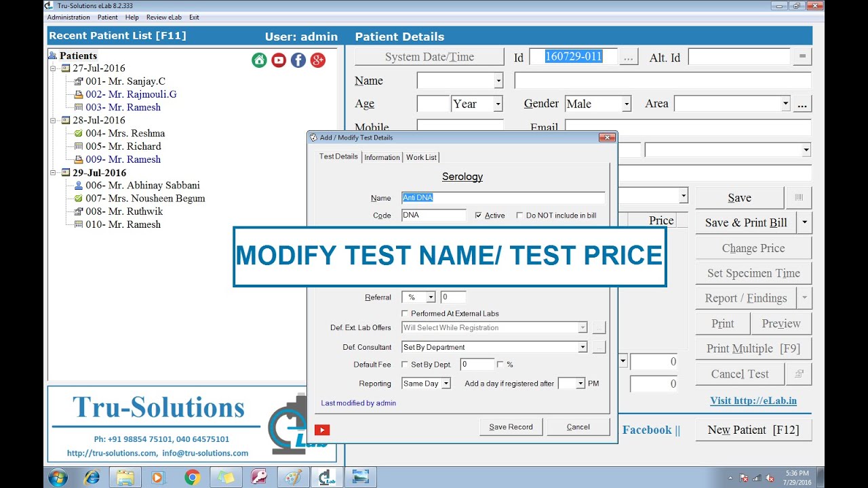
Task: Check Performed At External Labs
Action: click(x=405, y=314)
